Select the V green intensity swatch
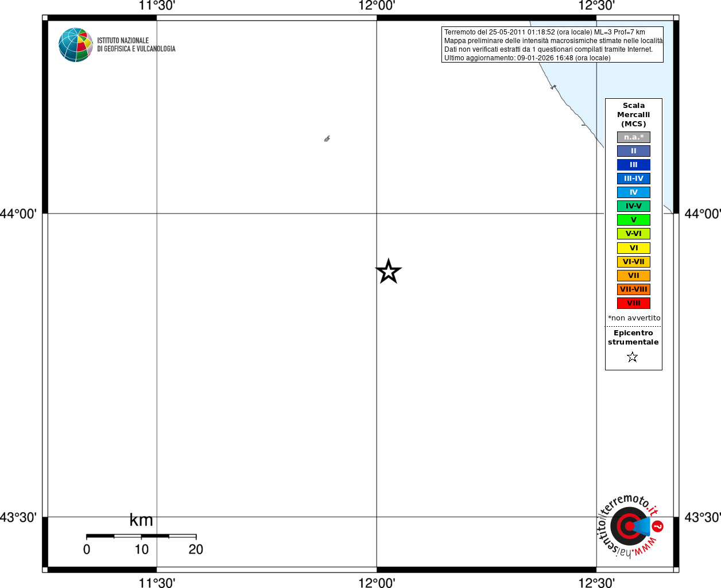 click(x=634, y=220)
